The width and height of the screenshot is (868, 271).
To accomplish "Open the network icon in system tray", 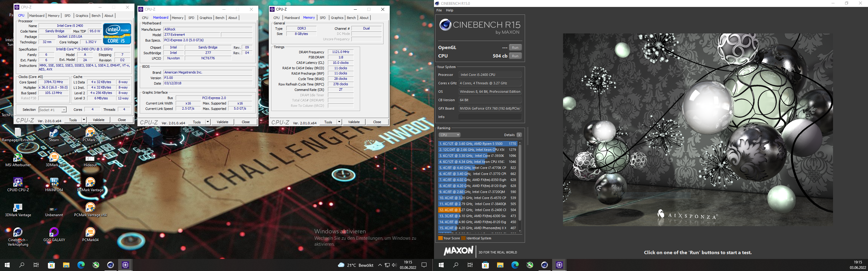I will coord(387,265).
